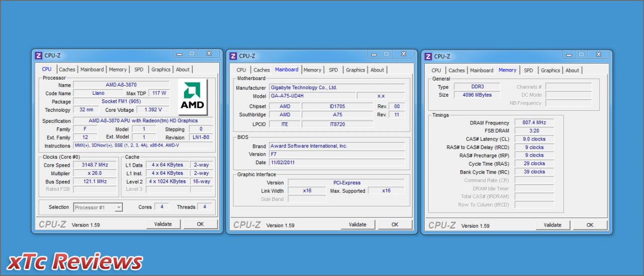This screenshot has width=644, height=276.
Task: Click the 3148.7 MHz Core Speed value
Action: (x=95, y=165)
